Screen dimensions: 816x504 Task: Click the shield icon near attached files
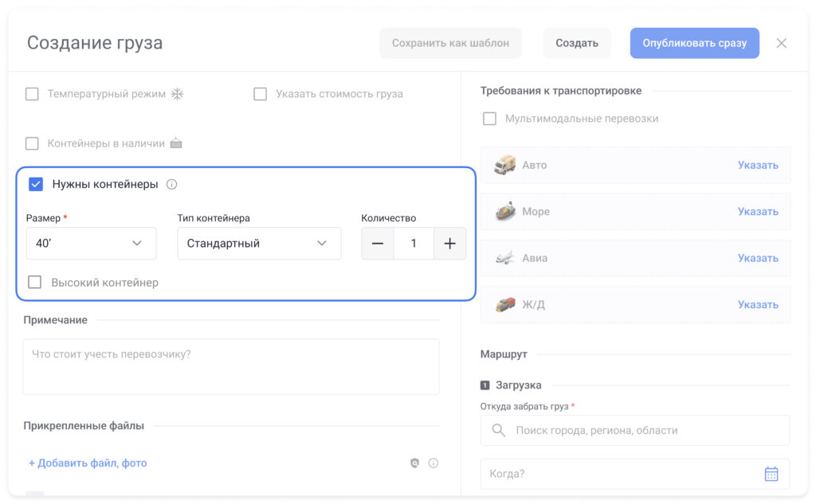click(414, 463)
